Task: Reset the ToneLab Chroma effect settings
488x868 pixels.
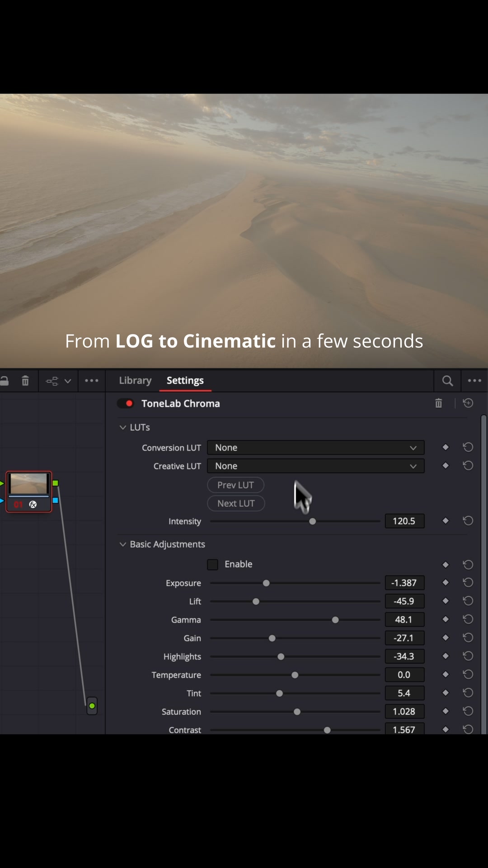Action: click(468, 403)
